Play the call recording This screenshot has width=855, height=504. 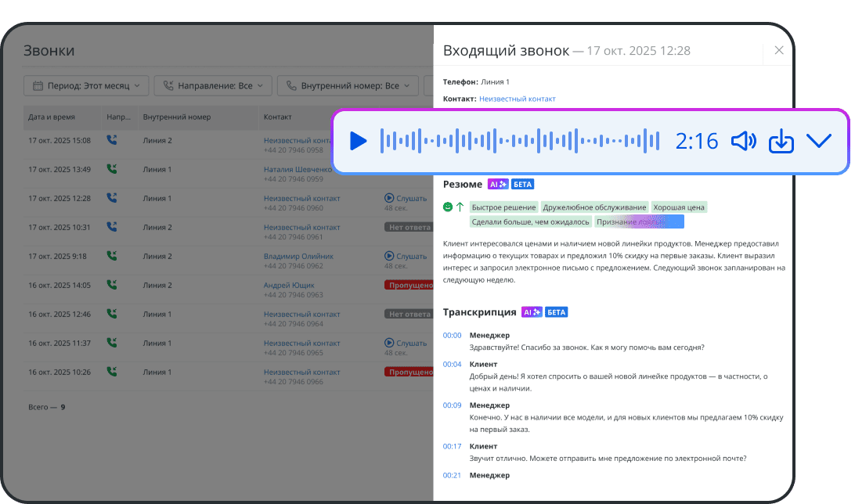(x=358, y=141)
